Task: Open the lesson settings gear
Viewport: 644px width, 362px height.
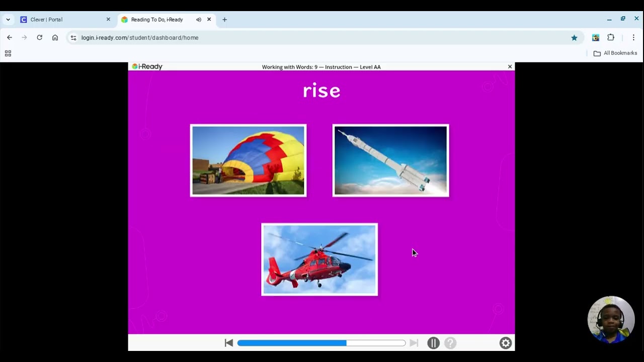Action: [x=506, y=343]
